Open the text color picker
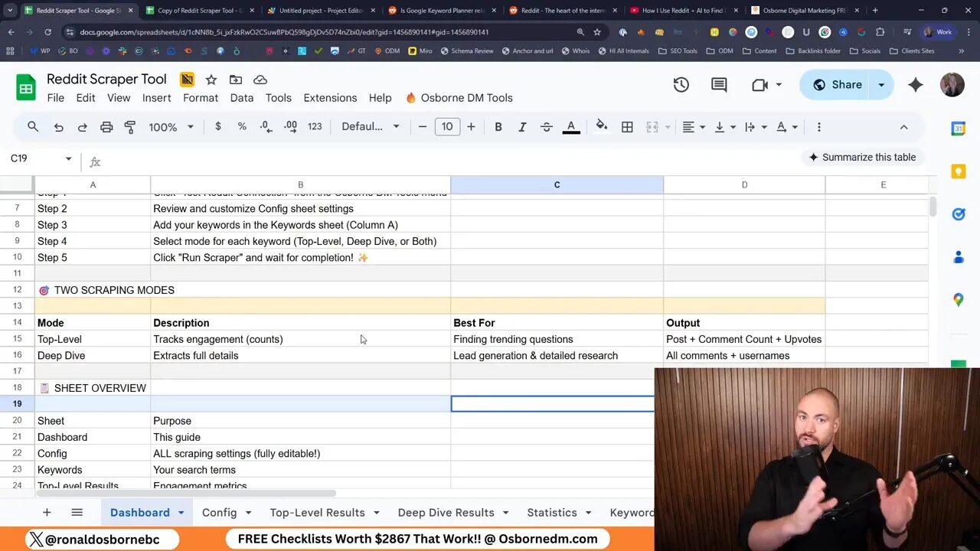This screenshot has width=980, height=551. click(571, 126)
